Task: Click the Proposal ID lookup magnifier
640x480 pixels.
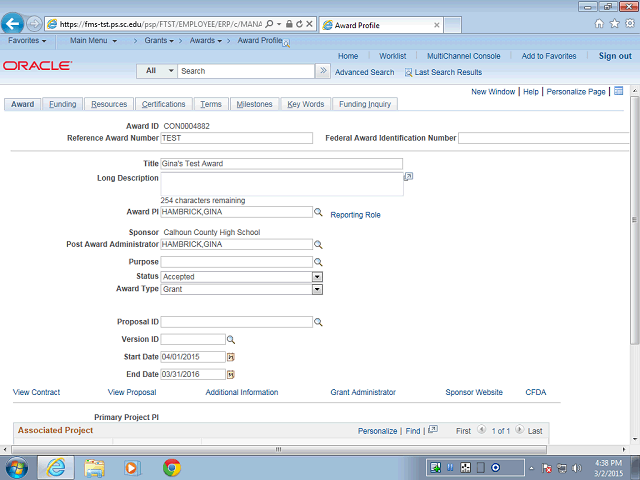Action: (318, 322)
